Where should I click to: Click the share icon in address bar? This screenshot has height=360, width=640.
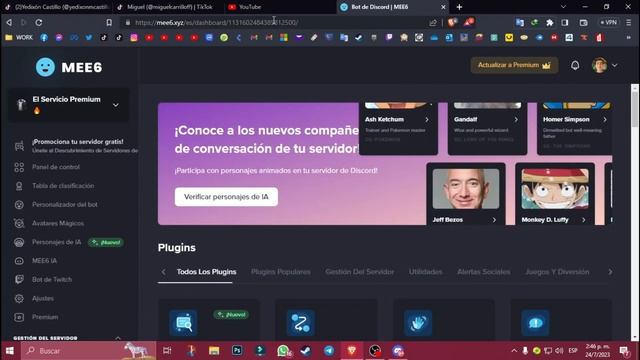[433, 22]
